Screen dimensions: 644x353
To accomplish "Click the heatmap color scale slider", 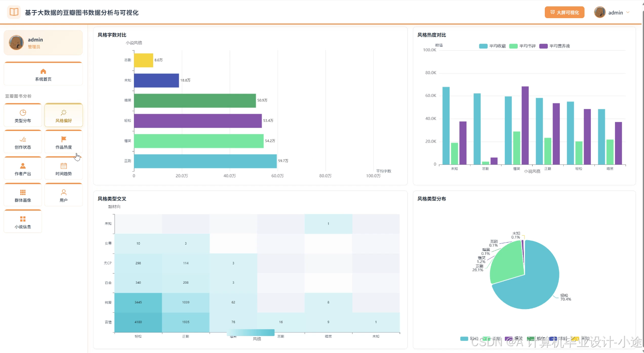I will click(x=250, y=332).
